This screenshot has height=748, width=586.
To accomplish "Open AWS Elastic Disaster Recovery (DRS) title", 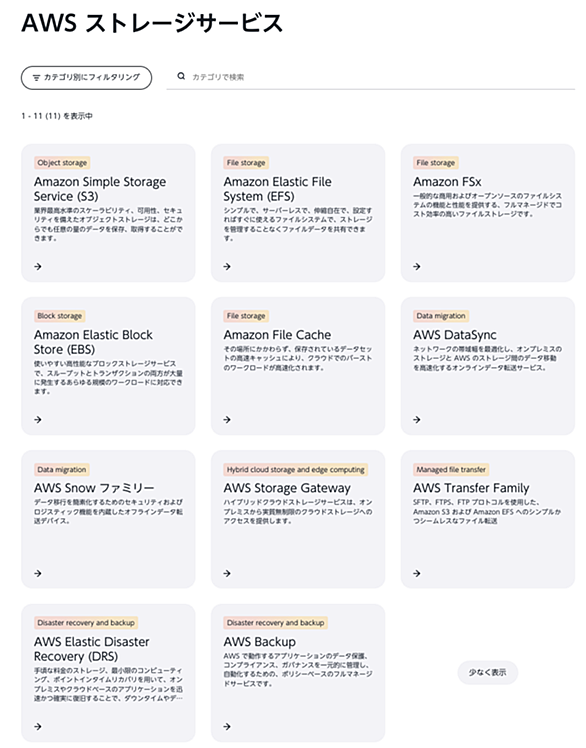I will (x=91, y=649).
